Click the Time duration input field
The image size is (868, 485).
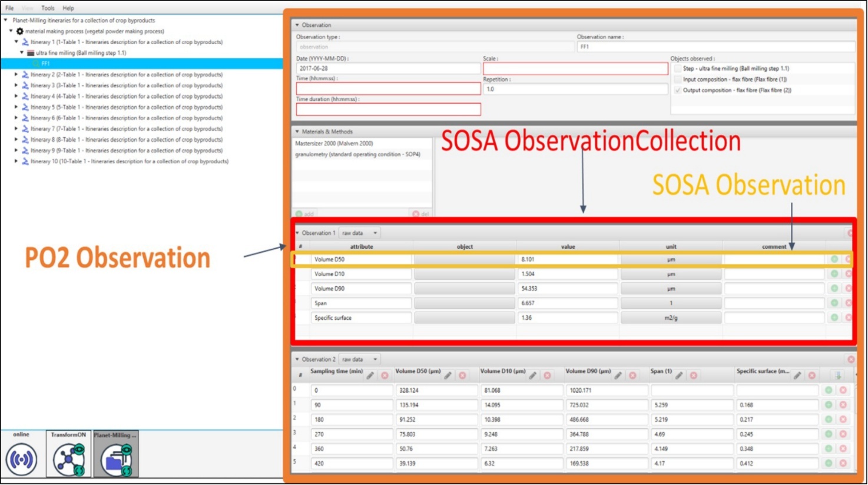[x=388, y=110]
